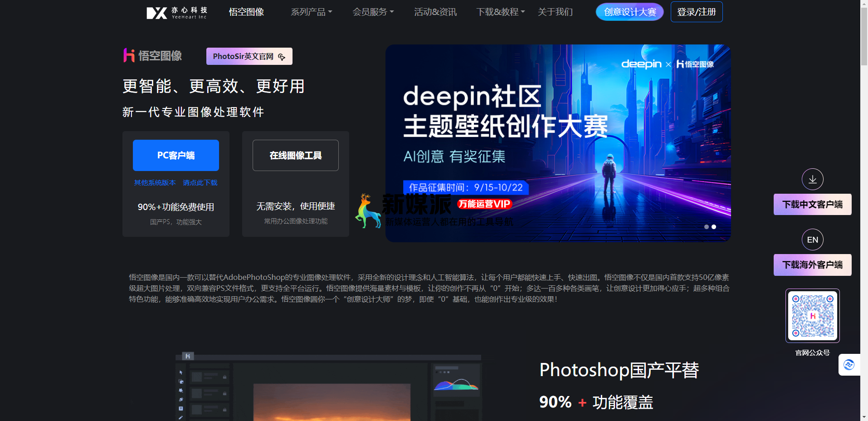Viewport: 868px width, 421px height.
Task: Select the second carousel dot on banner
Action: coord(714,227)
